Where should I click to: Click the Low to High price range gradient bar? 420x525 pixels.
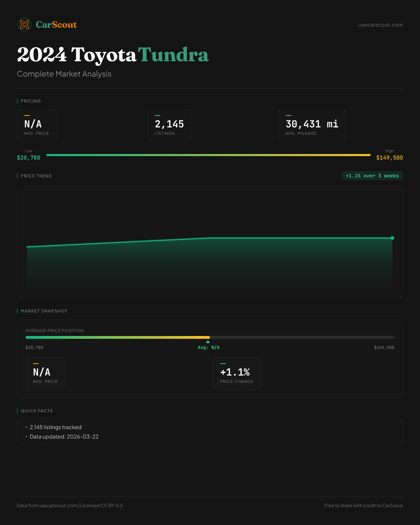point(208,155)
